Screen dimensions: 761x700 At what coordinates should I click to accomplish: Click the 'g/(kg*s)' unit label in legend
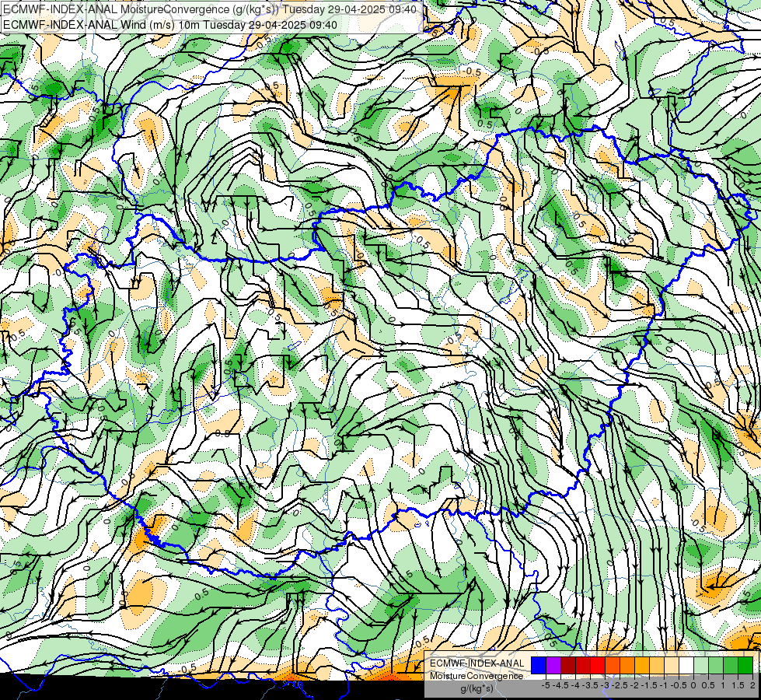tap(476, 688)
